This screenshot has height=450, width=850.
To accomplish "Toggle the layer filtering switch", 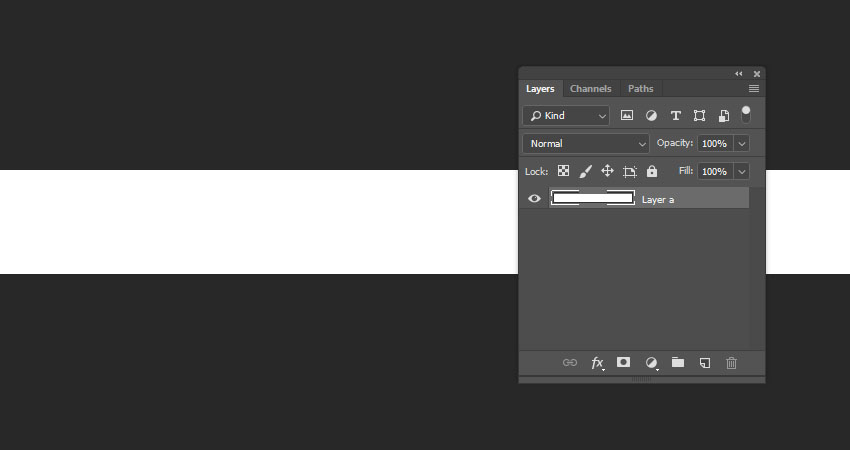I will point(745,115).
